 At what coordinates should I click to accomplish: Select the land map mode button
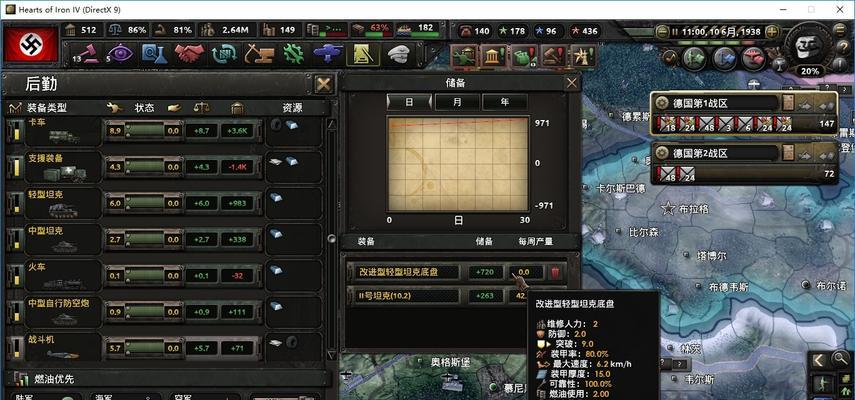pyautogui.click(x=695, y=56)
